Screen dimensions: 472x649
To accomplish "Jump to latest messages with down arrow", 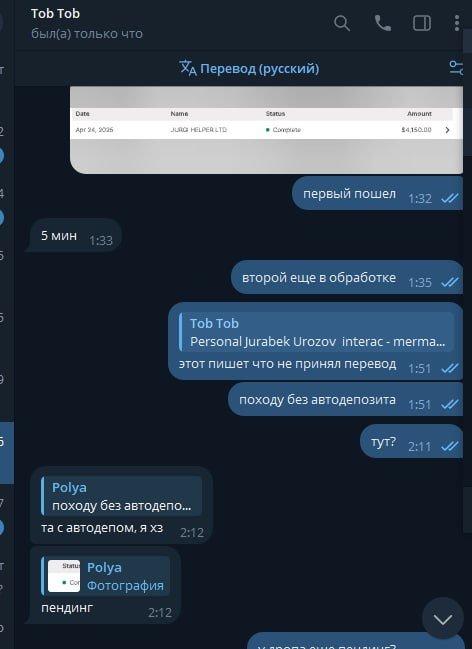I will coord(443,619).
